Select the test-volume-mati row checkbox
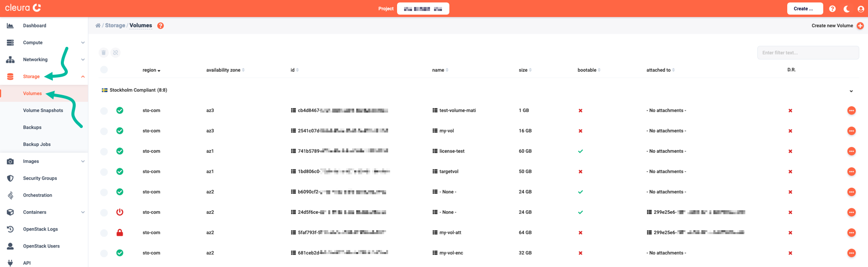Screen dimensions: 868x267 click(104, 111)
